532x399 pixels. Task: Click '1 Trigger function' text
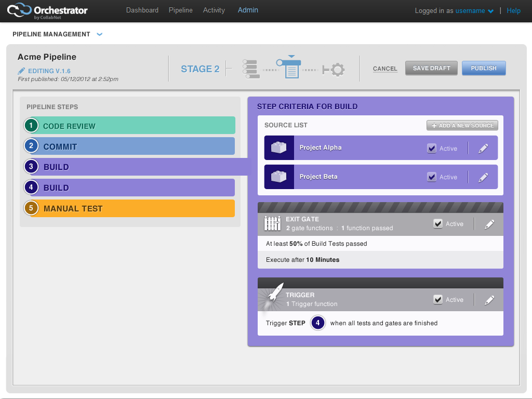coord(312,304)
